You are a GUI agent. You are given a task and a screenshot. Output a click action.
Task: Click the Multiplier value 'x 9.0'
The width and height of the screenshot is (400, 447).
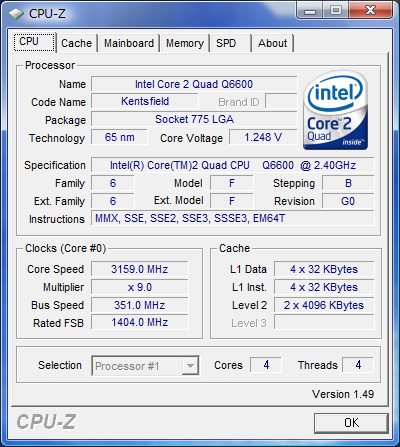(140, 287)
